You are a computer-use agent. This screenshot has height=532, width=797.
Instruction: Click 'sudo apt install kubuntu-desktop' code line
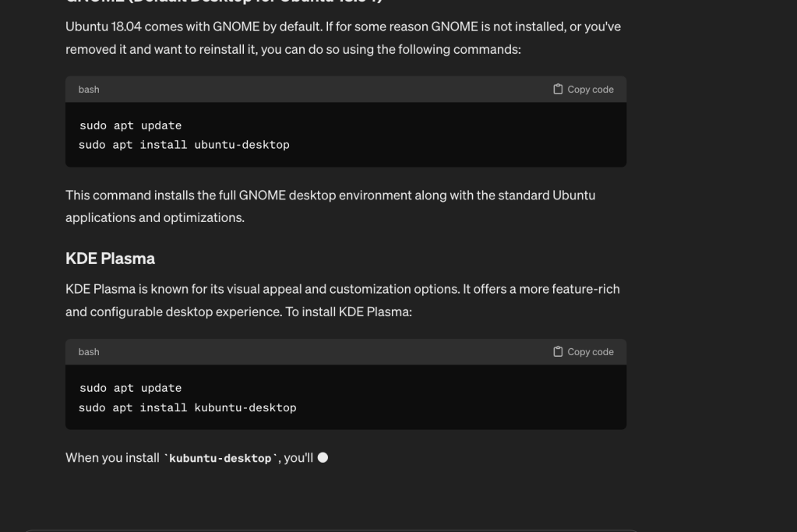(188, 407)
